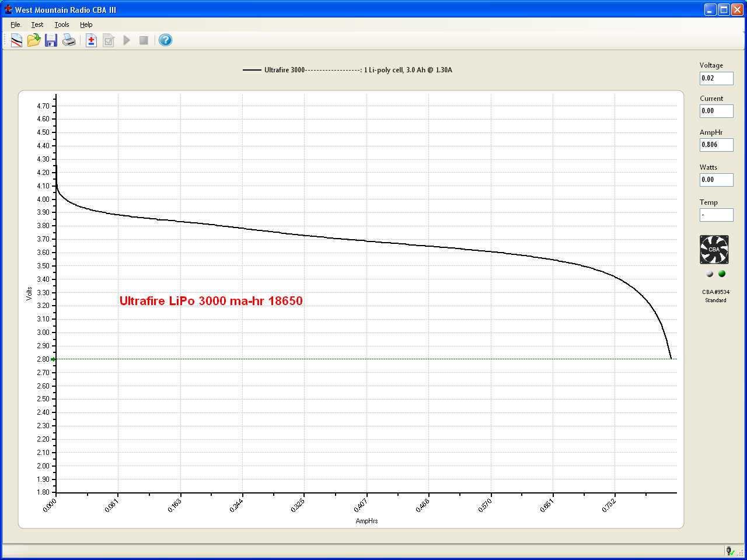Click the CBA fan icon
Screen dimensions: 747x560
[x=714, y=250]
